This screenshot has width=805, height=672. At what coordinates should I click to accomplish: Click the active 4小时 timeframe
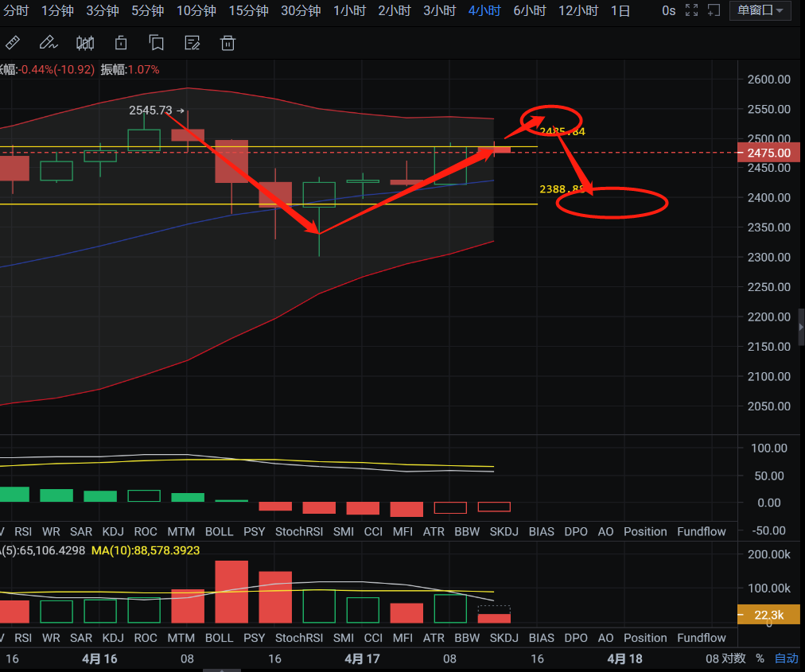point(484,11)
